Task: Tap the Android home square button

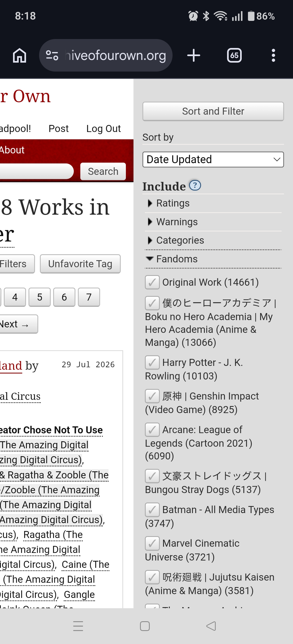Action: tap(145, 626)
